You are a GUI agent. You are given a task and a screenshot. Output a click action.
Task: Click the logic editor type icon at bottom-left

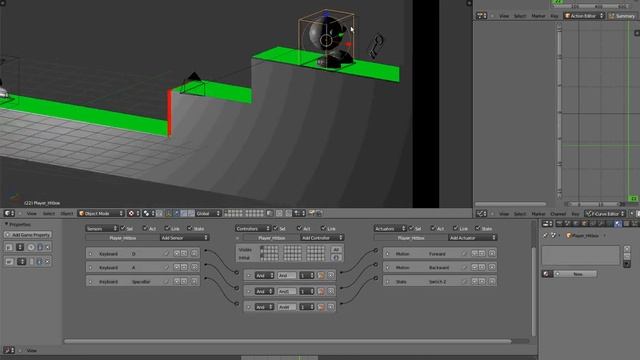tap(9, 350)
